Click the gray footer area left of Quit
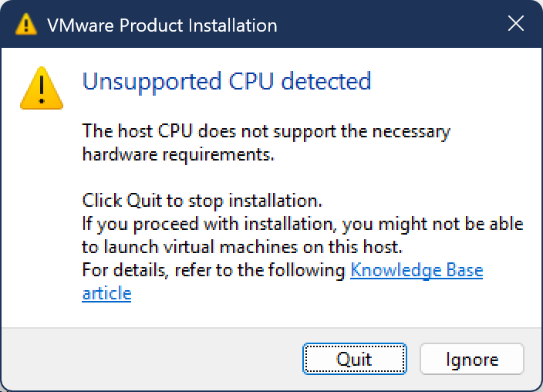Screen dimensions: 543x392 point(154,359)
